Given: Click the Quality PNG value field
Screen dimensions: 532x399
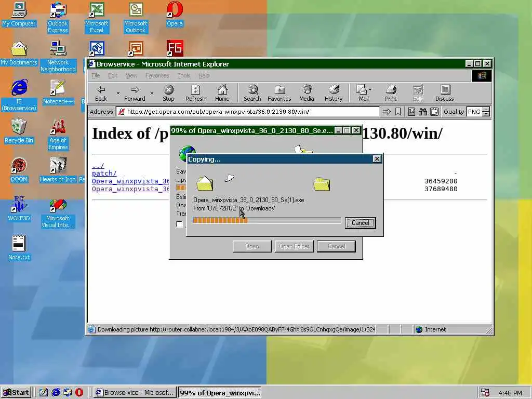Looking at the screenshot, I should click(474, 112).
